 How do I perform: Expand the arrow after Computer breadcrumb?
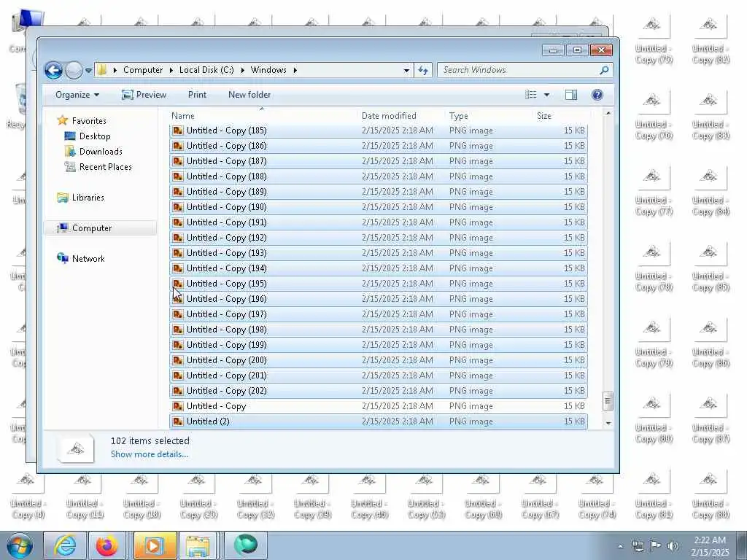[171, 71]
